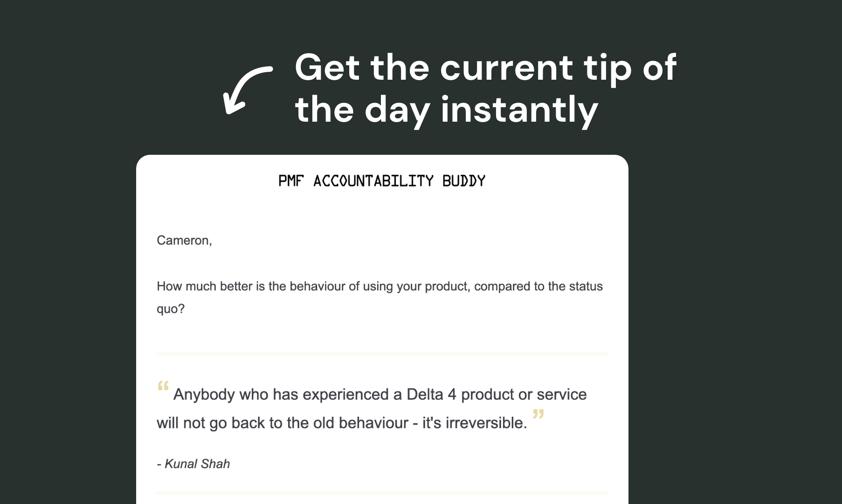This screenshot has height=504, width=842.
Task: Click the 'PMF ACCOUNTABILITY BUDDY' heading
Action: pos(382,181)
